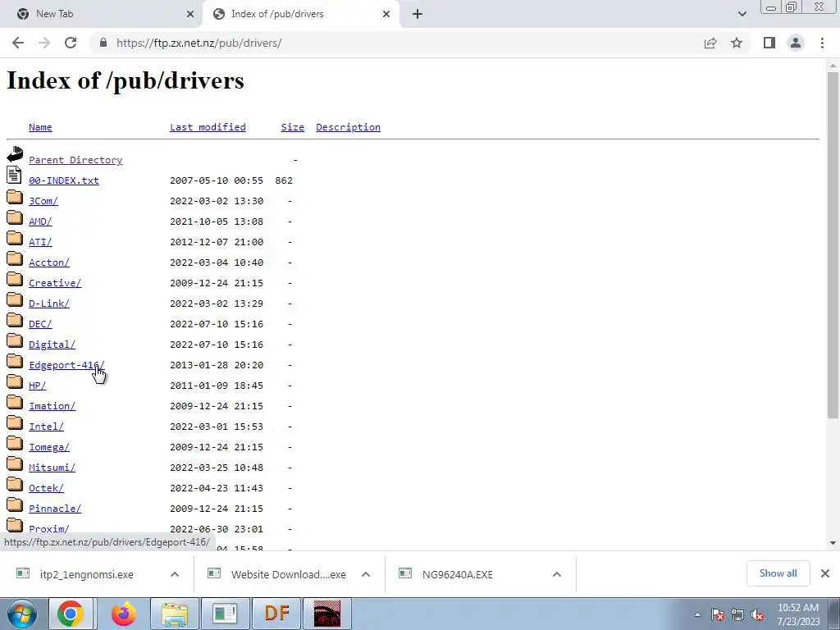Open the itp2_1engnomsi.exe downloaded file
The image size is (840, 630).
pos(86,574)
